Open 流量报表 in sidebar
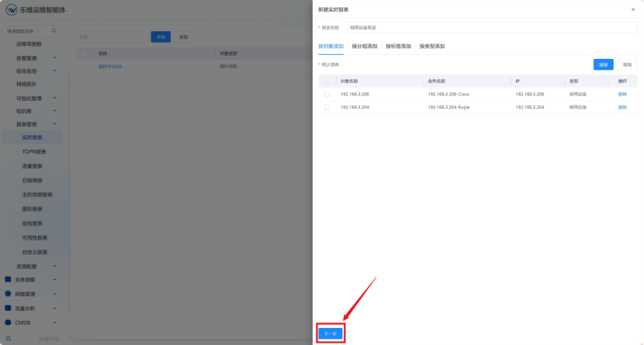644x345 pixels. (33, 166)
